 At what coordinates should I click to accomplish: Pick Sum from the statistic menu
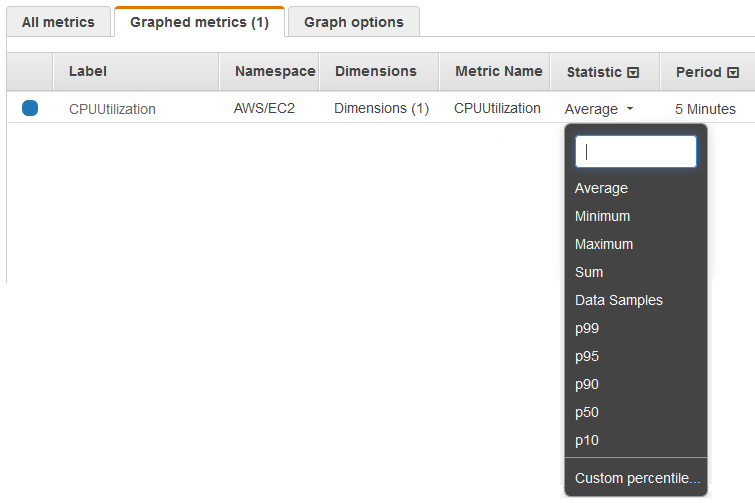tap(589, 272)
